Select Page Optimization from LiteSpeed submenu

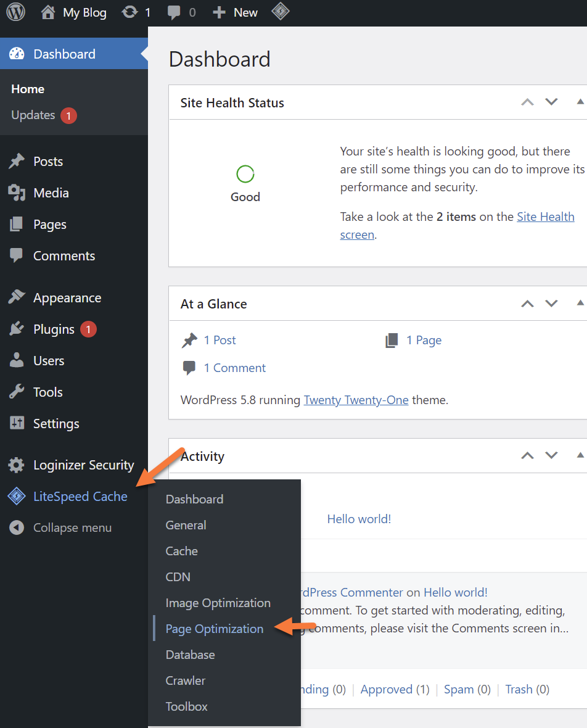[x=214, y=629]
